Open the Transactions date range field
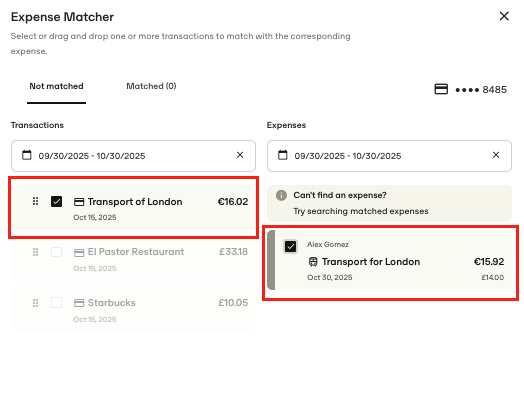The image size is (524, 399). (133, 156)
